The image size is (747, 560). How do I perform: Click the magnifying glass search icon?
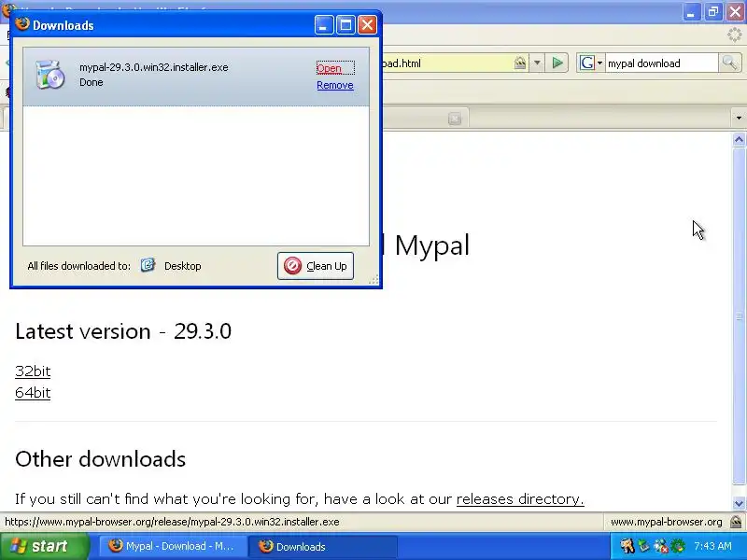point(729,63)
